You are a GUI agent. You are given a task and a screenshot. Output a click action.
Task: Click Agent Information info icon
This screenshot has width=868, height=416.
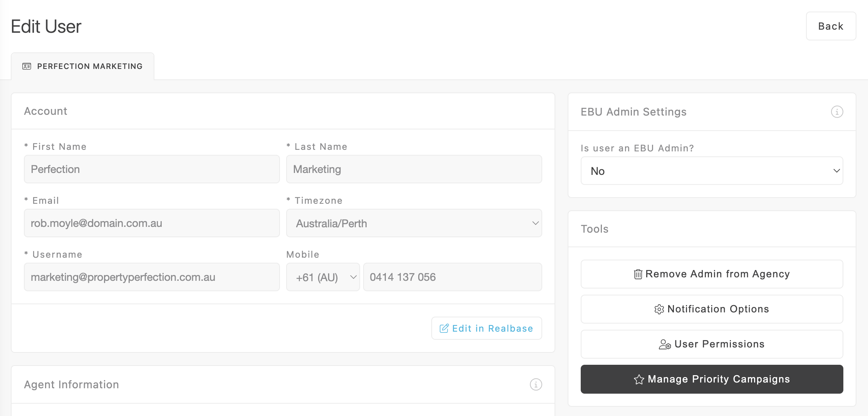536,384
